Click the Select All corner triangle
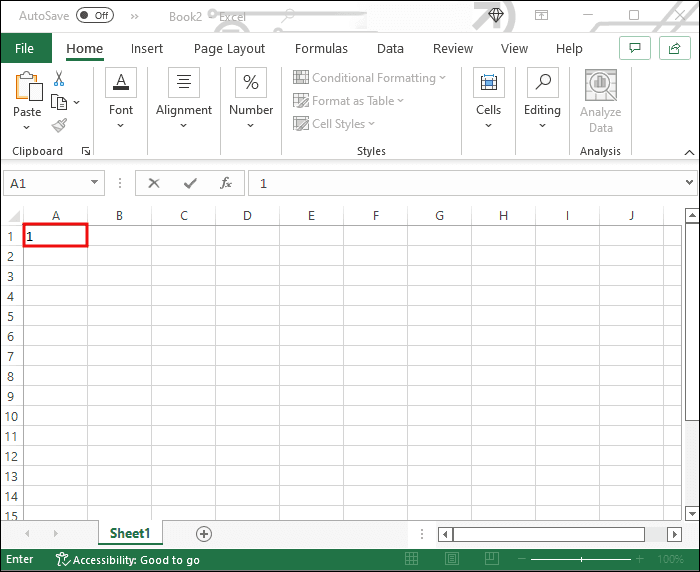The height and width of the screenshot is (572, 700). pyautogui.click(x=14, y=217)
